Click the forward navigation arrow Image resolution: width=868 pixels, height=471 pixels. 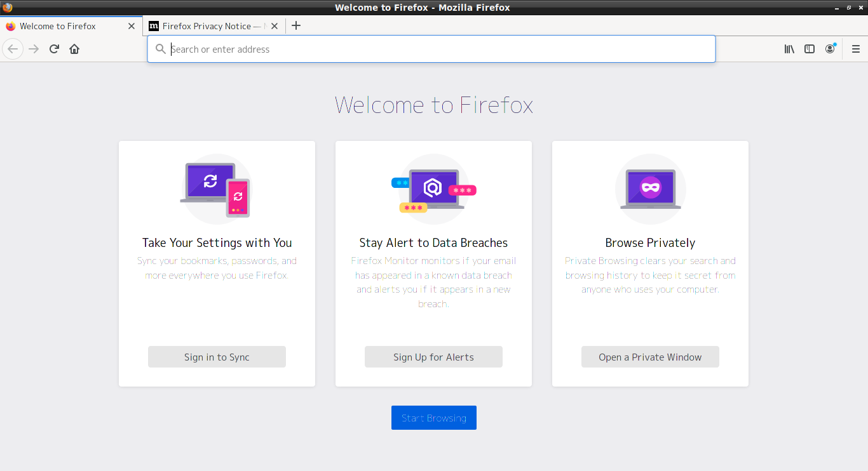[34, 49]
